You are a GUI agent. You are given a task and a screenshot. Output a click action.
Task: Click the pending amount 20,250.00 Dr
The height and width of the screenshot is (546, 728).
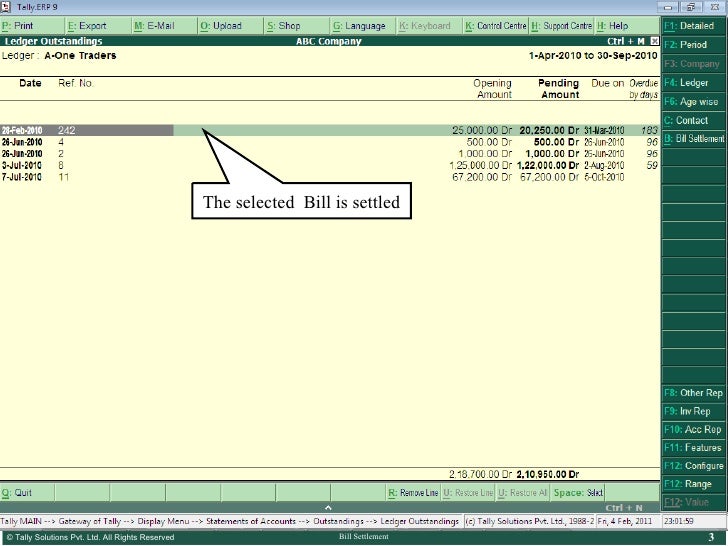(549, 130)
